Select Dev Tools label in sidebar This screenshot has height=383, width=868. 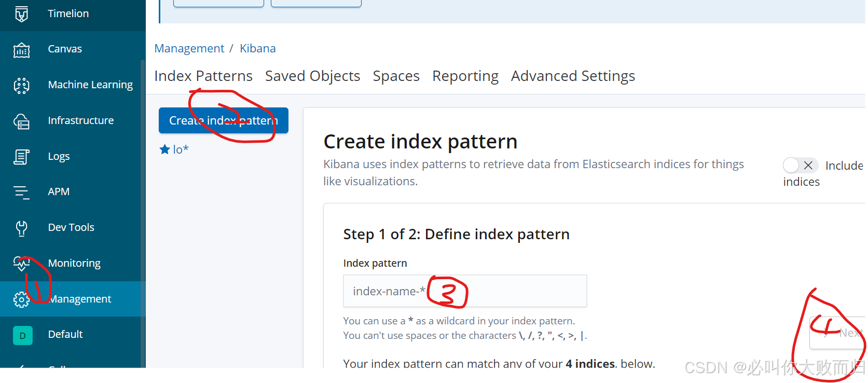71,227
